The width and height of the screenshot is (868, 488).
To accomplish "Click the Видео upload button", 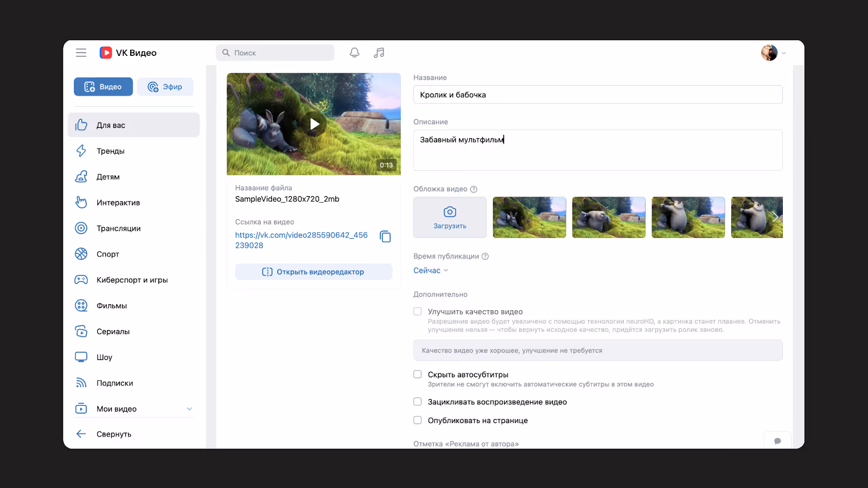I will tap(103, 87).
